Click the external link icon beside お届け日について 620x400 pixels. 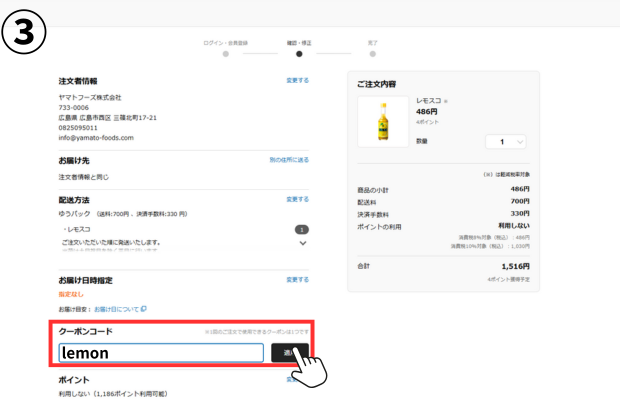[x=143, y=309]
